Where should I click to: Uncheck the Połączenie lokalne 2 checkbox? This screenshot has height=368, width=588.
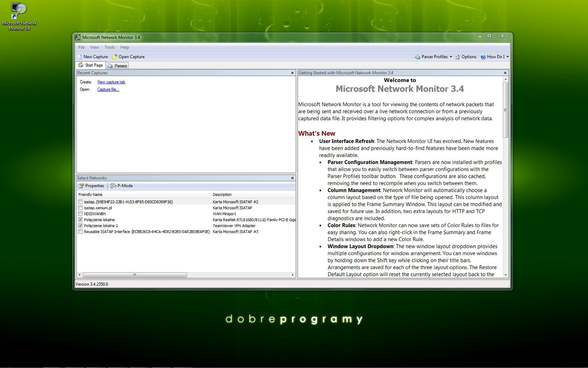(80, 226)
